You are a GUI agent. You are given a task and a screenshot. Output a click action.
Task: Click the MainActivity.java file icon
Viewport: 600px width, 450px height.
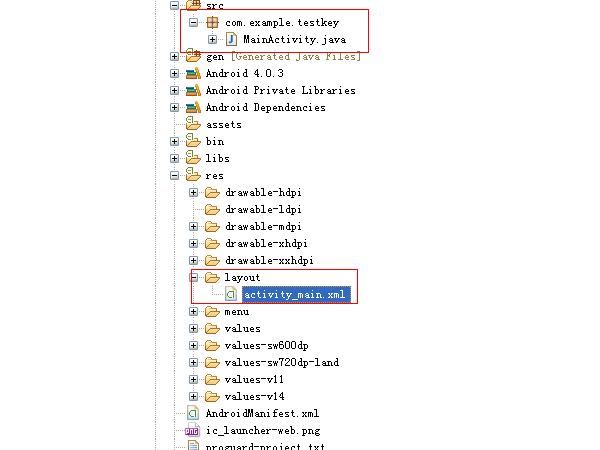tap(231, 39)
